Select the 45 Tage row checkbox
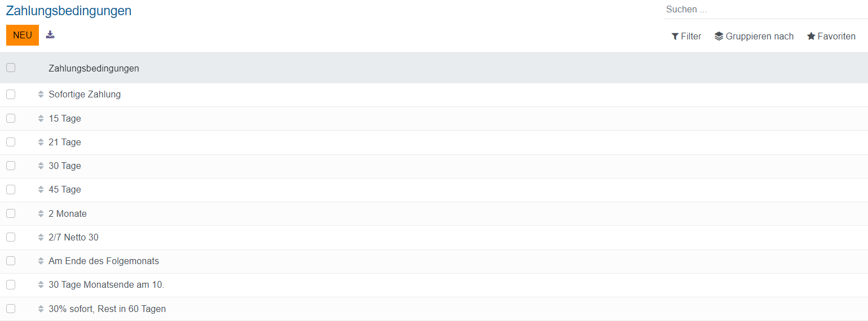Screen dimensions: 868x321 point(11,190)
